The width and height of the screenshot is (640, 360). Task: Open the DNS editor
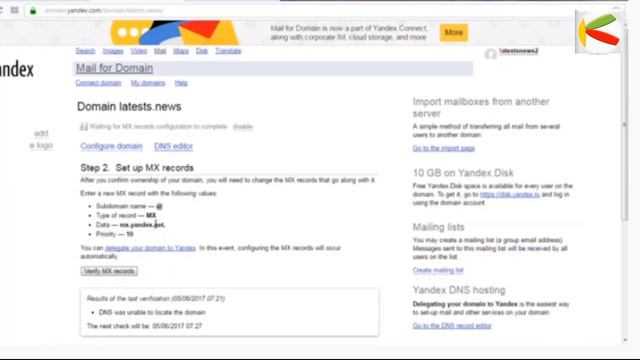pos(173,146)
